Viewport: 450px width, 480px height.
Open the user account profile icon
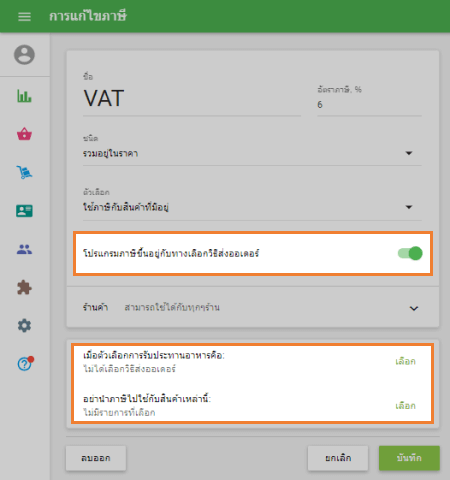coord(24,54)
